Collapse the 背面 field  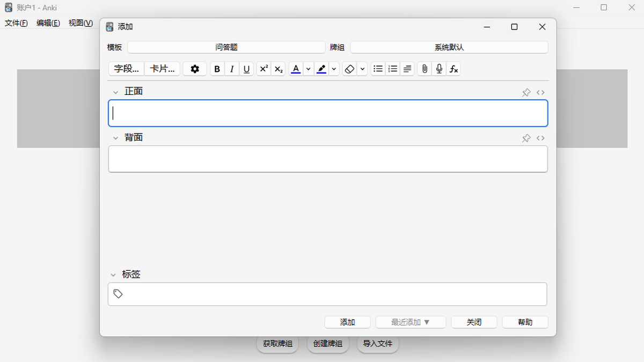(x=115, y=138)
